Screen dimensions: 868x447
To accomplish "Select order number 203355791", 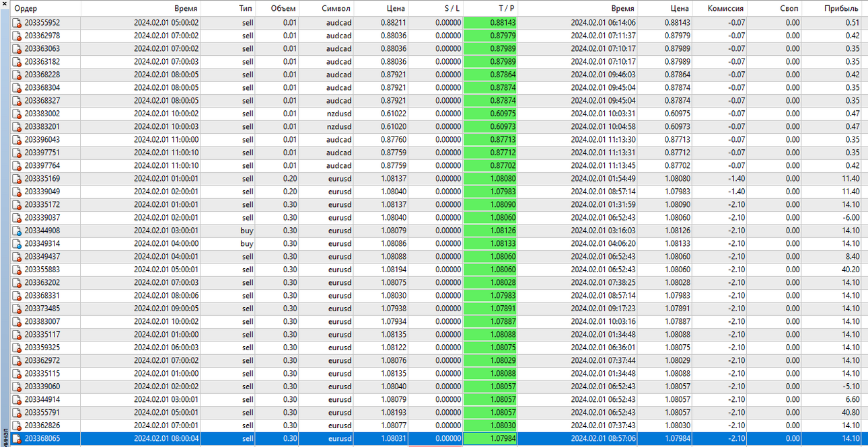I will 42,413.
